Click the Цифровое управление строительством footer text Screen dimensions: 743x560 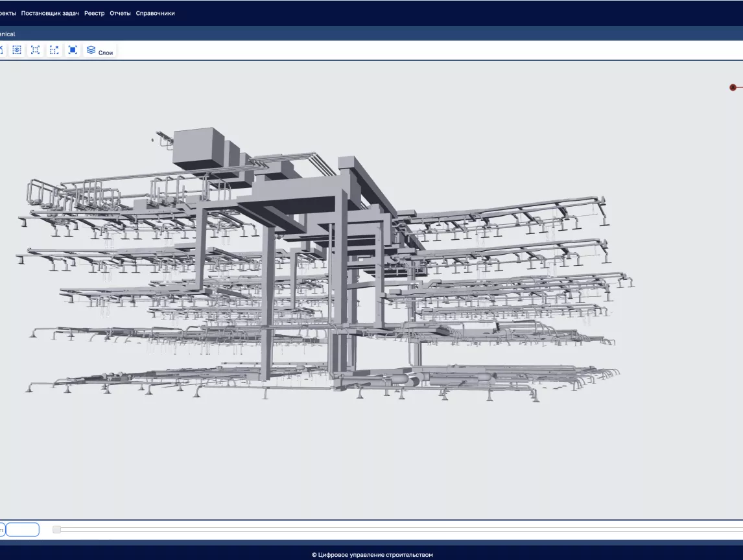(371, 555)
